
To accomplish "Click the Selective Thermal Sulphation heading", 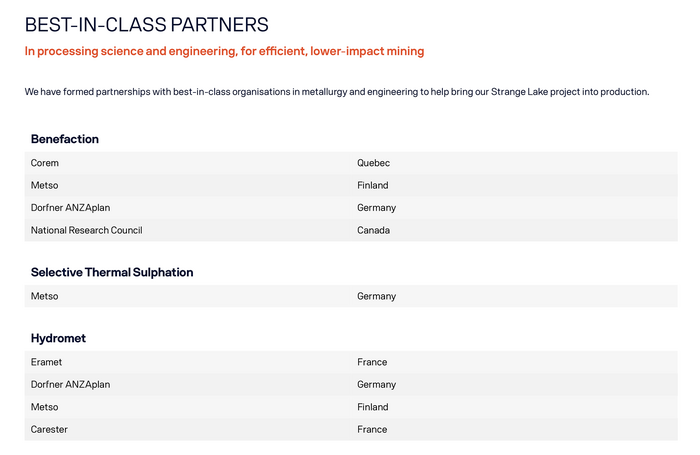I will pyautogui.click(x=112, y=272).
